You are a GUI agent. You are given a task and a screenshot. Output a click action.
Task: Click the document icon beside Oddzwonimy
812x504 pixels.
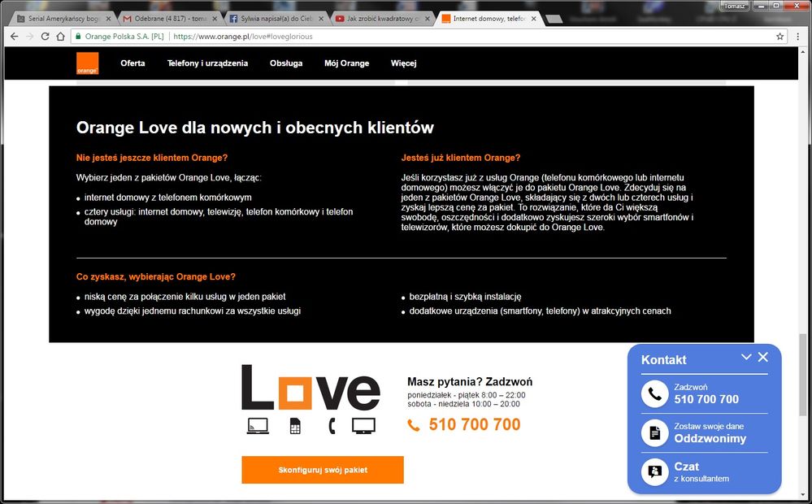pos(654,433)
